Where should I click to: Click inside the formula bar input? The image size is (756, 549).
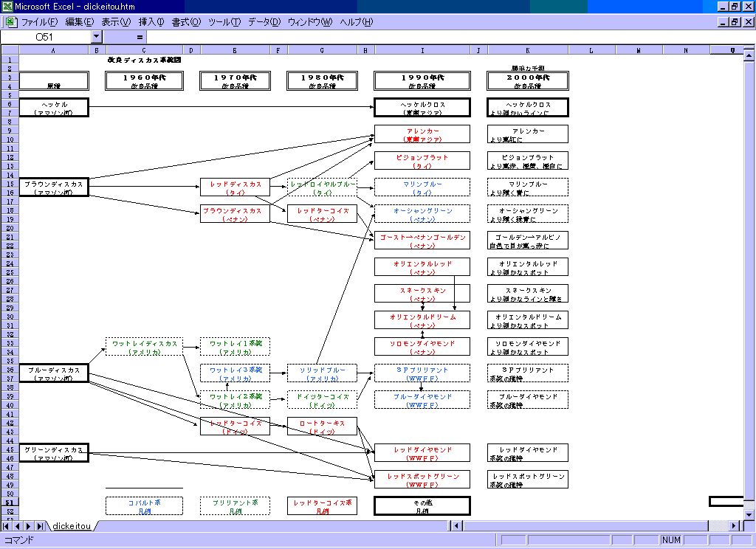tap(443, 37)
